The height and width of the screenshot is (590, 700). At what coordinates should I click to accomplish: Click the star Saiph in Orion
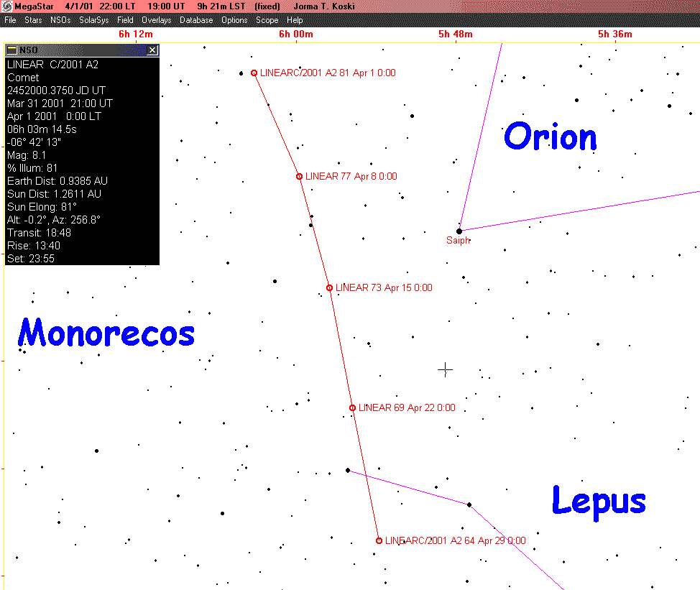point(459,231)
